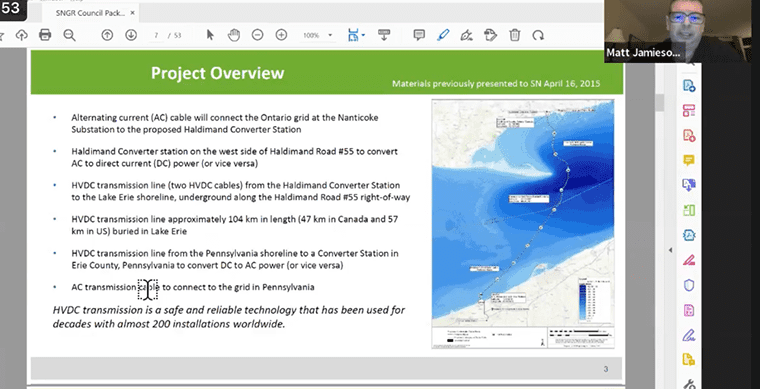Image resolution: width=760 pixels, height=389 pixels.
Task: Expand the fit page options dropdown arrow
Action: (364, 35)
